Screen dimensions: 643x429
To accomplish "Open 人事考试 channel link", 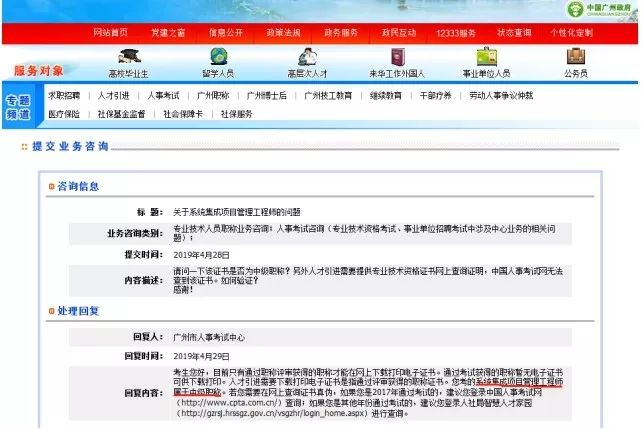I will tap(163, 96).
